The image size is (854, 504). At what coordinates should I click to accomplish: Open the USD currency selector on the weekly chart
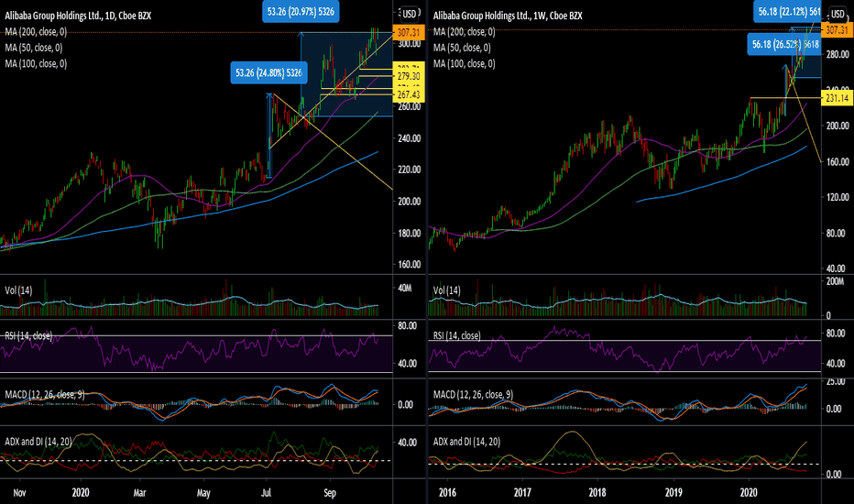(838, 14)
